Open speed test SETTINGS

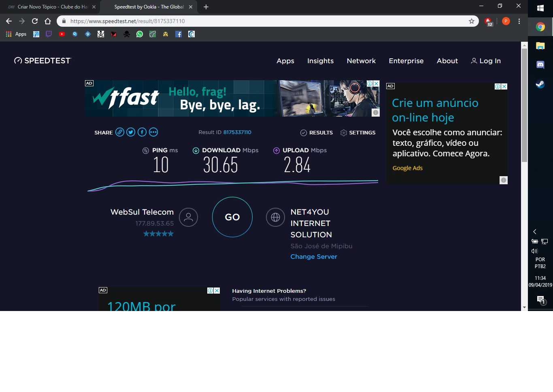pyautogui.click(x=358, y=133)
